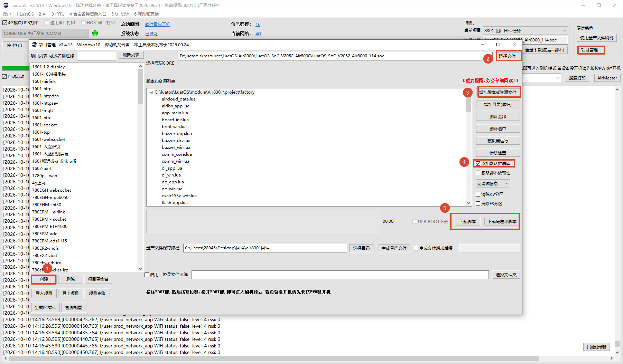Click the 下载脚本 button
Image resolution: width=623 pixels, height=364 pixels.
(467, 222)
